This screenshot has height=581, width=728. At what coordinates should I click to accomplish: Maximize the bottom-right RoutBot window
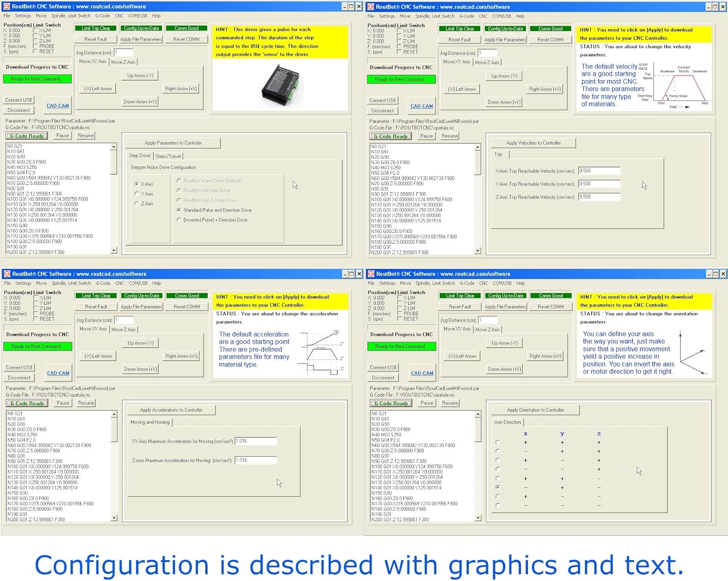[x=715, y=274]
